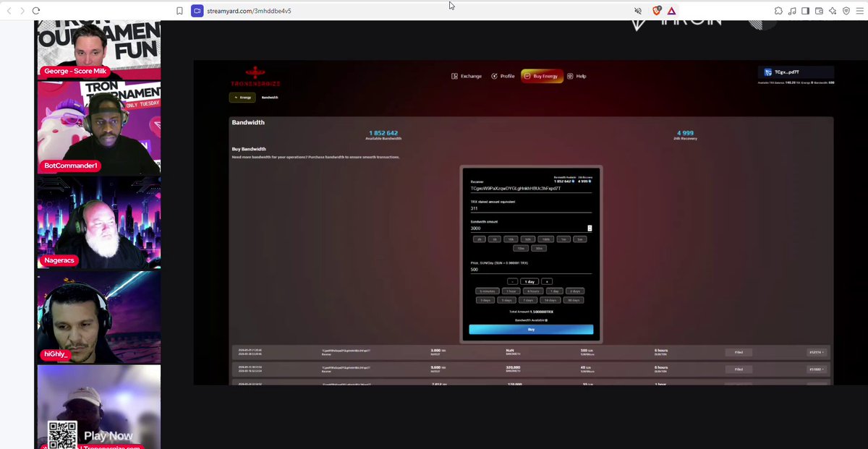Open the Exchange menu item
Screen dimensions: 868x449
tap(467, 76)
